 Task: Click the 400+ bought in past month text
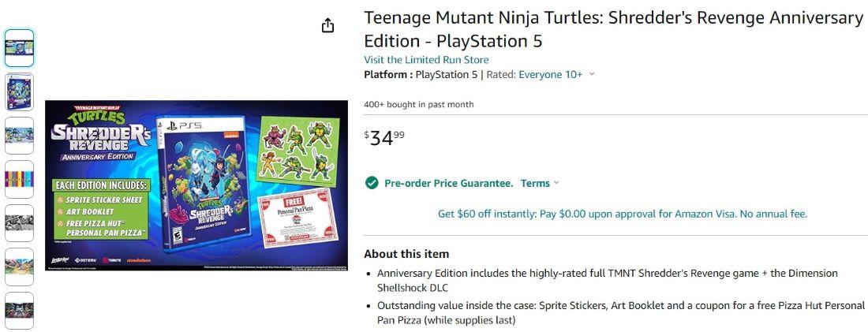click(419, 105)
